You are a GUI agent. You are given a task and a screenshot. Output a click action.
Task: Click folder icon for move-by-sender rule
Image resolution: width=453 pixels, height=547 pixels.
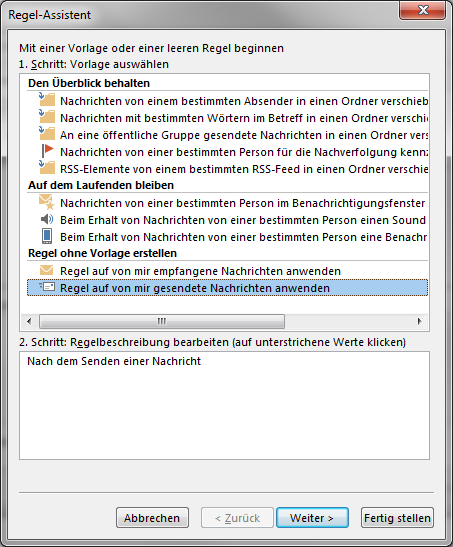47,100
